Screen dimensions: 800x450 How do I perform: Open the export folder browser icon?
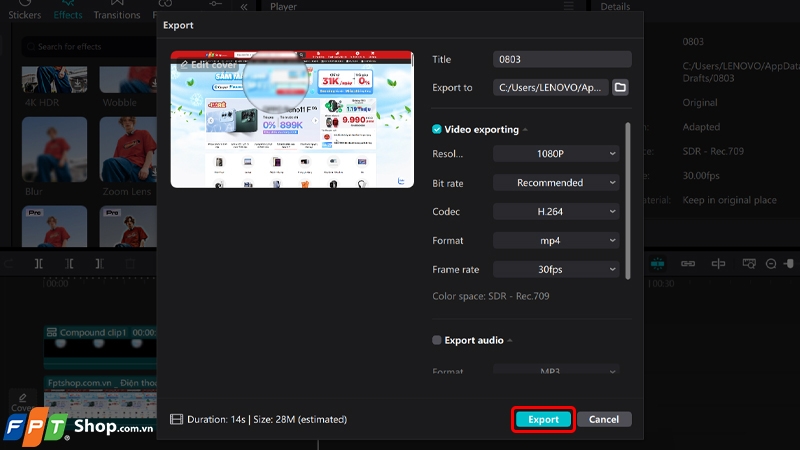pos(620,87)
